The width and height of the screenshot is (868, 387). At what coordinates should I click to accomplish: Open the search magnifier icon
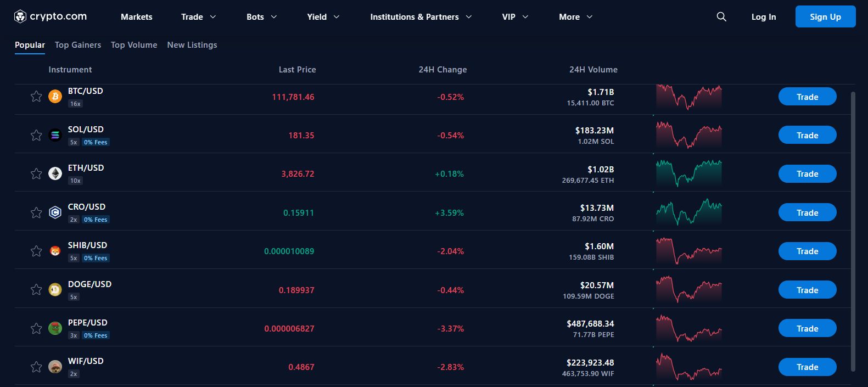click(721, 17)
